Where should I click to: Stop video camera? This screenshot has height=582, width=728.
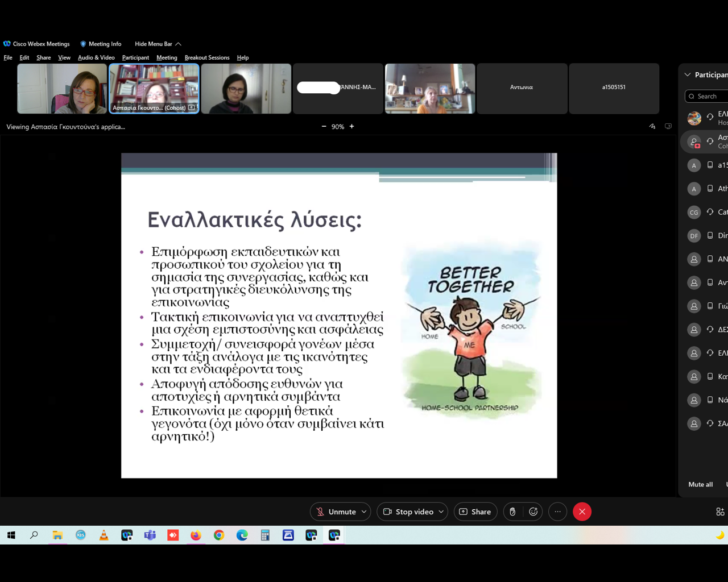point(408,512)
